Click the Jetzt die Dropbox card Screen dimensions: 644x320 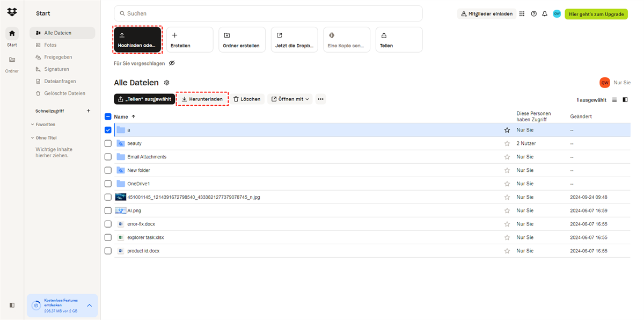[294, 40]
